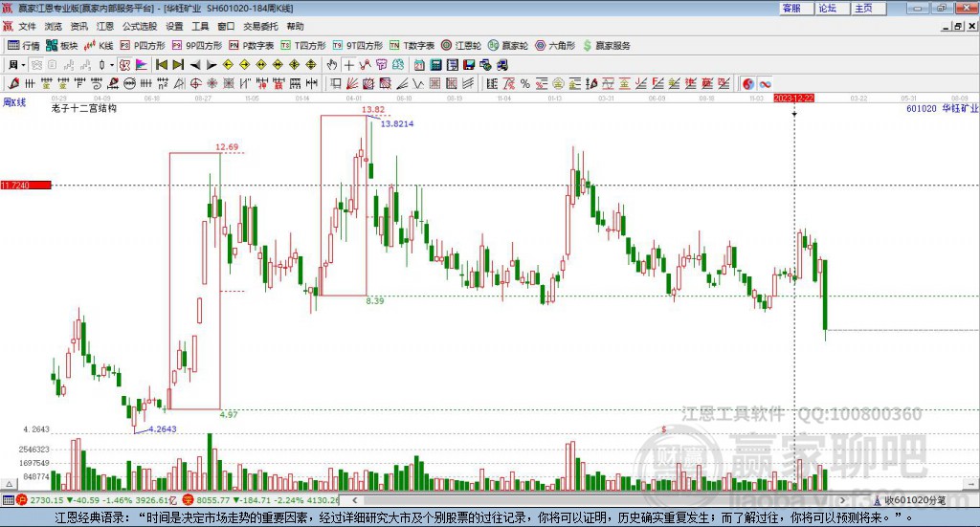Open the 六角形 hexagon tool
Image resolution: width=980 pixels, height=527 pixels.
click(555, 46)
